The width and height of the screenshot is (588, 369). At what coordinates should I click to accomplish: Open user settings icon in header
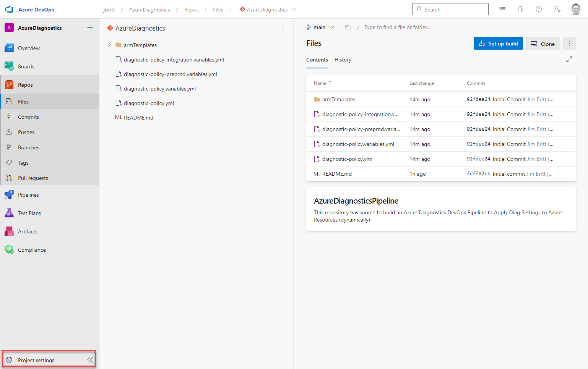[x=557, y=9]
